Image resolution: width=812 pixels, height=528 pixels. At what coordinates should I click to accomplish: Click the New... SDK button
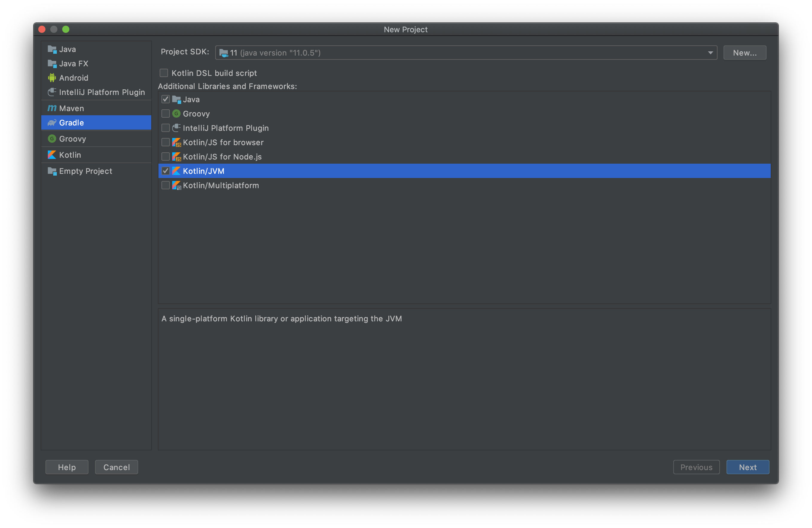click(744, 53)
